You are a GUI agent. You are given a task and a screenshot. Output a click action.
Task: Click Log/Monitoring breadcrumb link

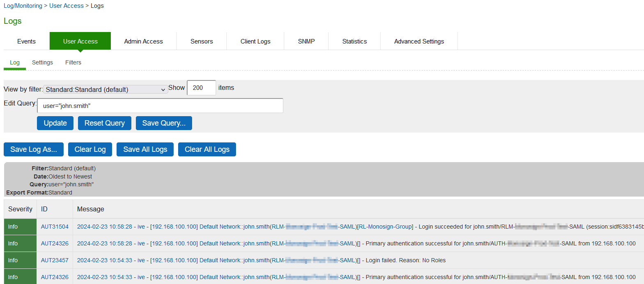(23, 6)
